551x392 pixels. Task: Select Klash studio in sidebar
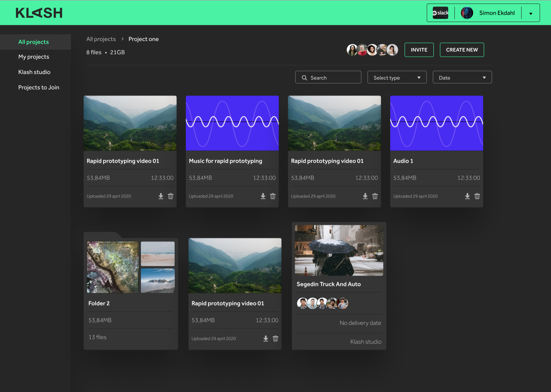[34, 72]
